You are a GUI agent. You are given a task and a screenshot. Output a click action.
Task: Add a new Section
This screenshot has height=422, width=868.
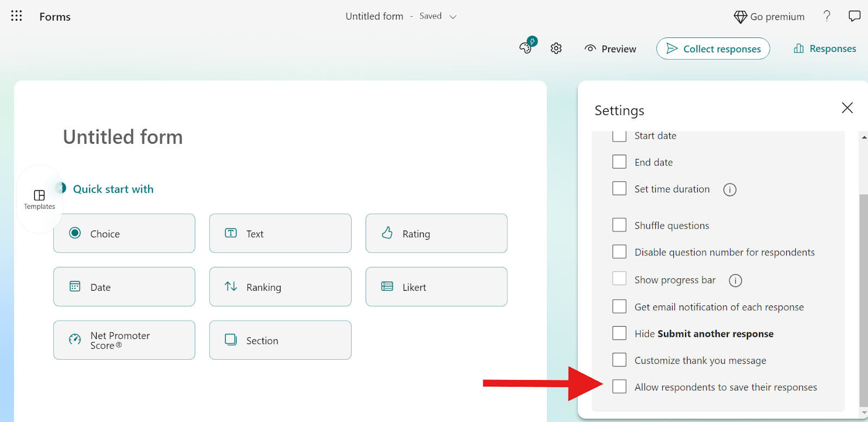click(280, 340)
